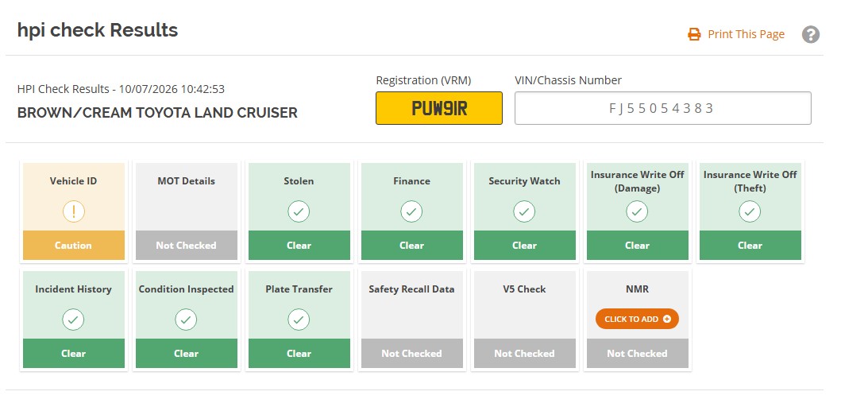Click Clear status under Insurance Write Off (Damage)
The height and width of the screenshot is (403, 868).
(637, 245)
